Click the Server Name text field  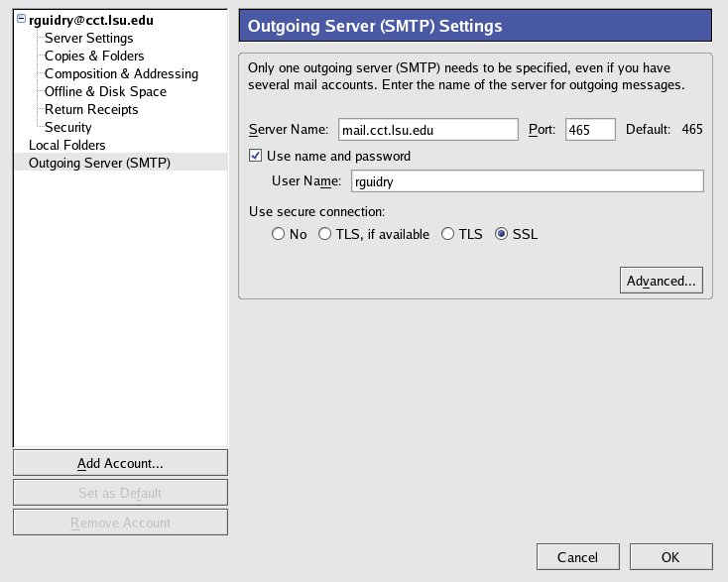(426, 130)
